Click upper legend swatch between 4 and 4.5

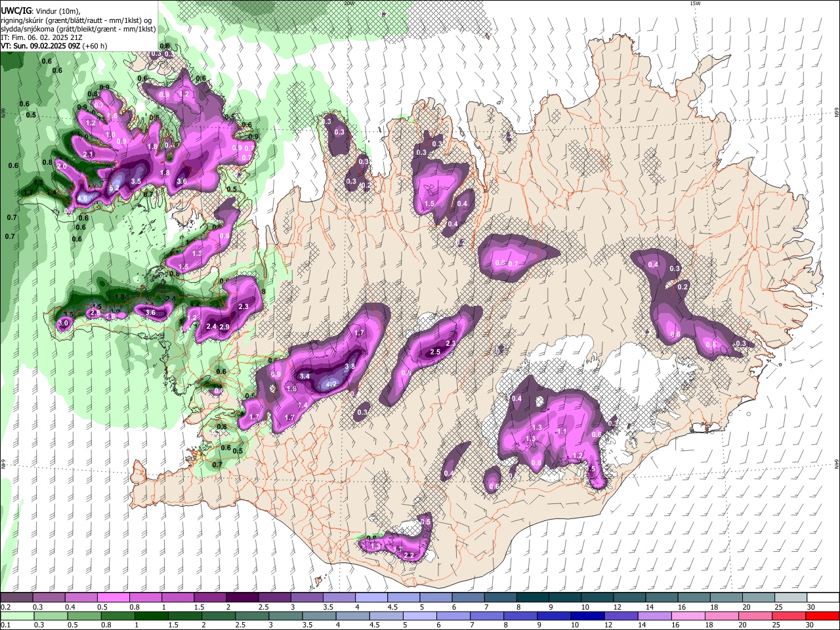pyautogui.click(x=371, y=598)
